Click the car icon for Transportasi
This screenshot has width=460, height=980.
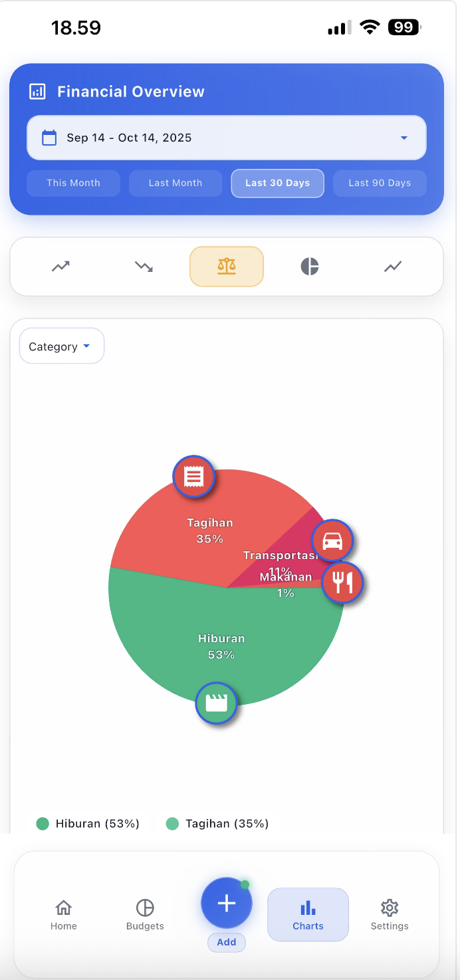coord(332,540)
